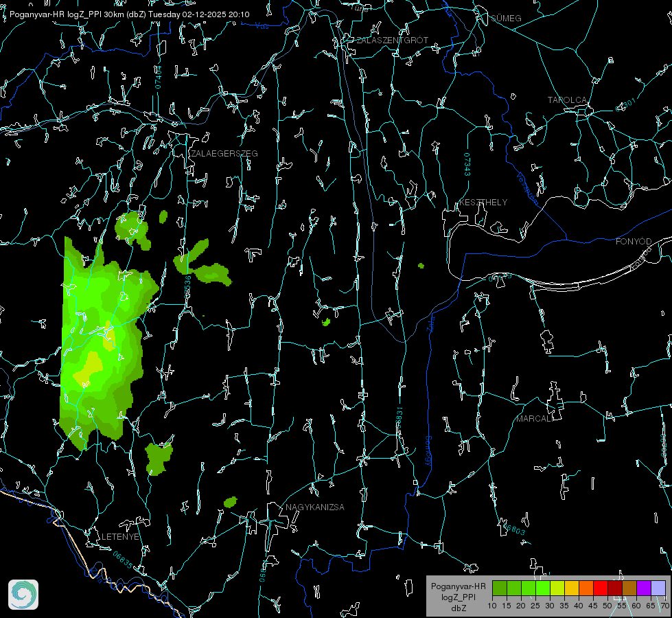Click the swirl logo icon at bottom-left
The width and height of the screenshot is (672, 618).
pos(23,595)
